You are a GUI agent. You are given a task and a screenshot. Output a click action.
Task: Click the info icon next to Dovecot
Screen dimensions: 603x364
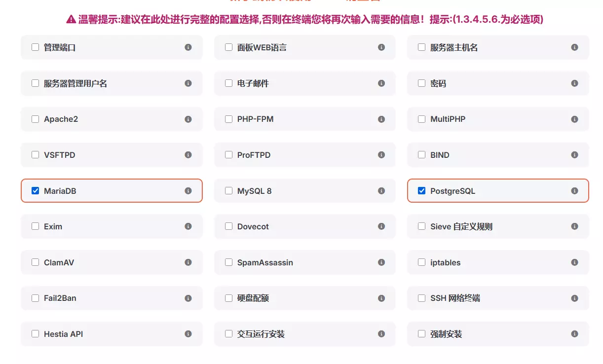(x=381, y=226)
